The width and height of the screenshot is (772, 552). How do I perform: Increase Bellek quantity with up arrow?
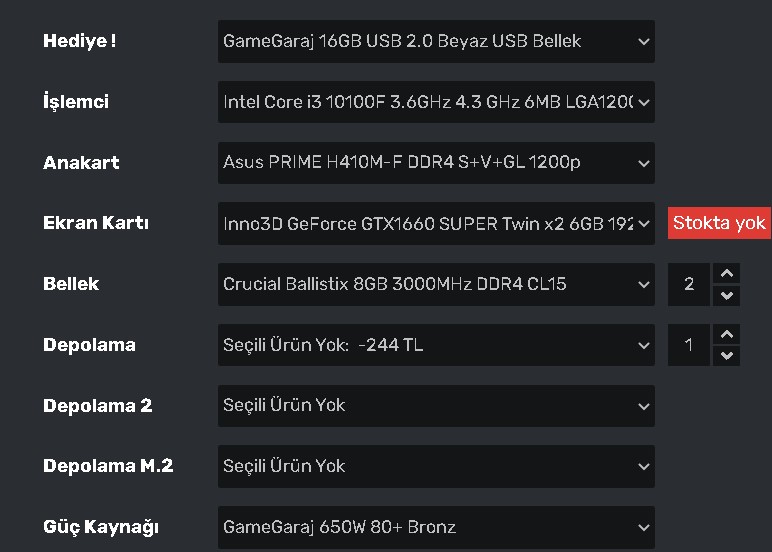tap(727, 274)
